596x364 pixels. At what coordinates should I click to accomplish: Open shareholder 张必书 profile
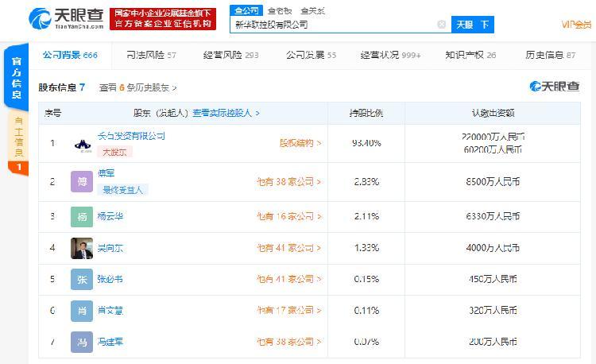click(110, 279)
